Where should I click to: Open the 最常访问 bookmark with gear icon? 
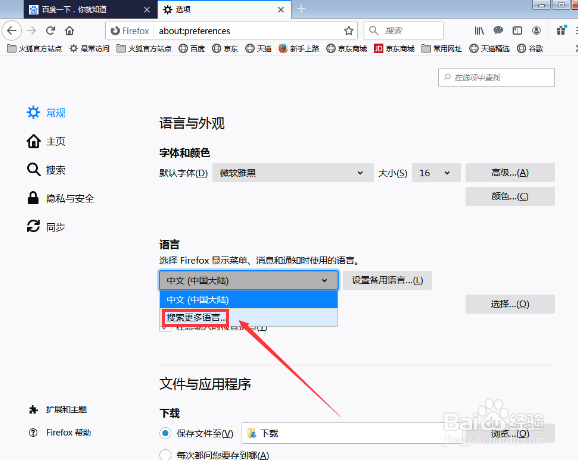[90, 48]
